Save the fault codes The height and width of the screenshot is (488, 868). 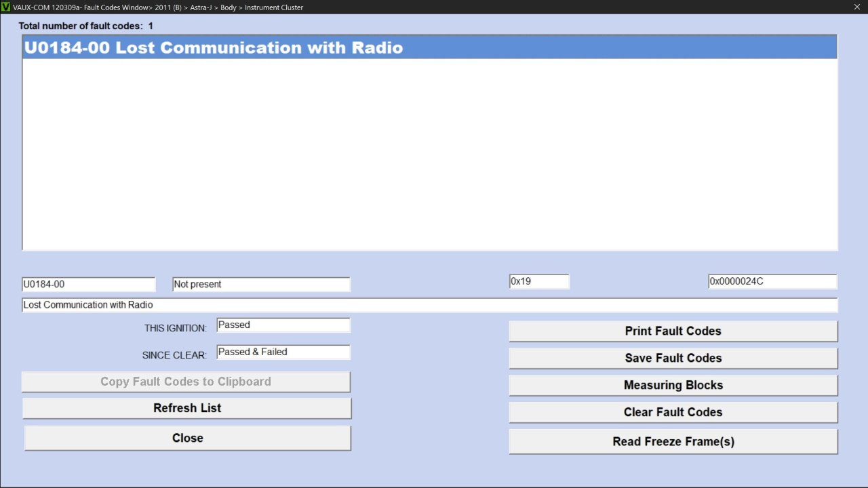[x=673, y=359]
